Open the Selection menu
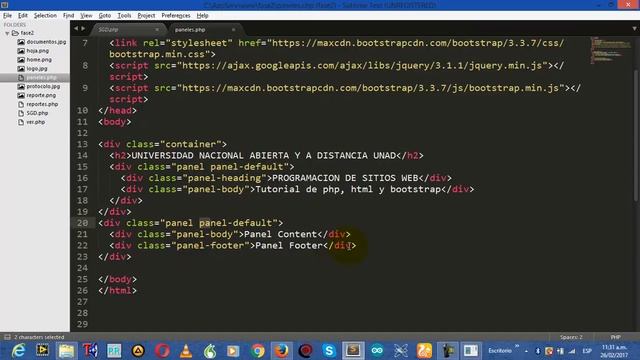The width and height of the screenshot is (640, 360). (x=45, y=16)
